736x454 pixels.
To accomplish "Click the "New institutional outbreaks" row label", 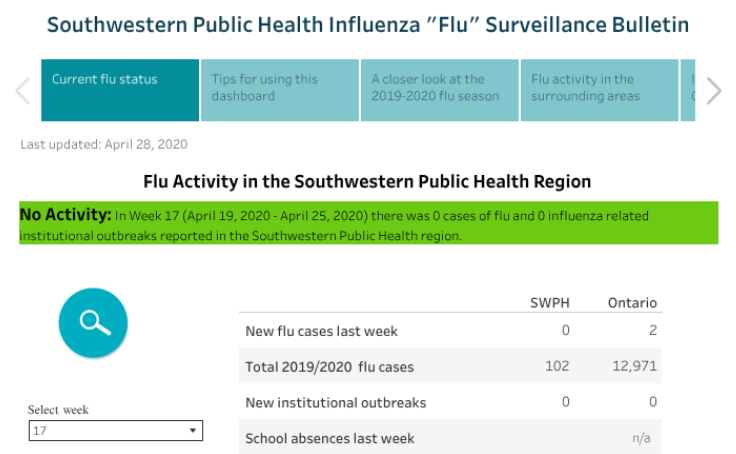I will pyautogui.click(x=335, y=402).
